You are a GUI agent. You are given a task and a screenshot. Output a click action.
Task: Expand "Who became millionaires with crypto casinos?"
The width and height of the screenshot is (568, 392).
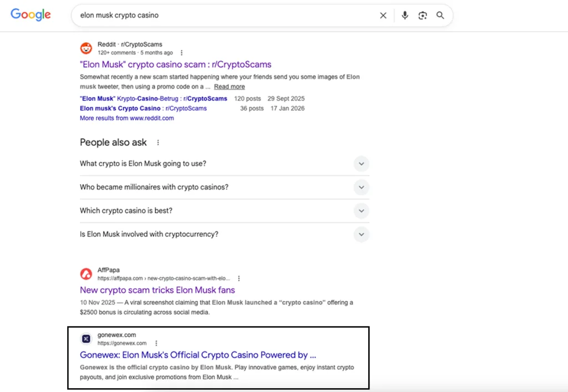click(x=361, y=187)
